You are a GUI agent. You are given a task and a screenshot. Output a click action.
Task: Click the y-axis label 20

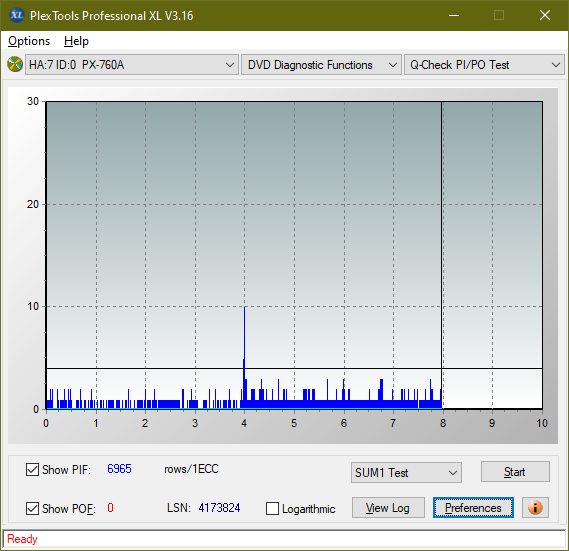coord(33,204)
